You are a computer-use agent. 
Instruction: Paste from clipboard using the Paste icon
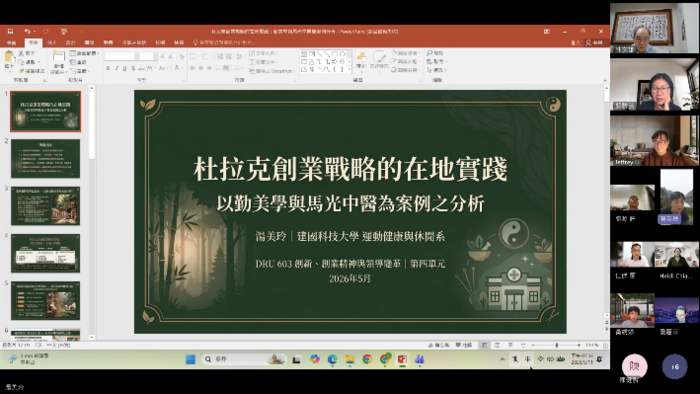coord(9,57)
